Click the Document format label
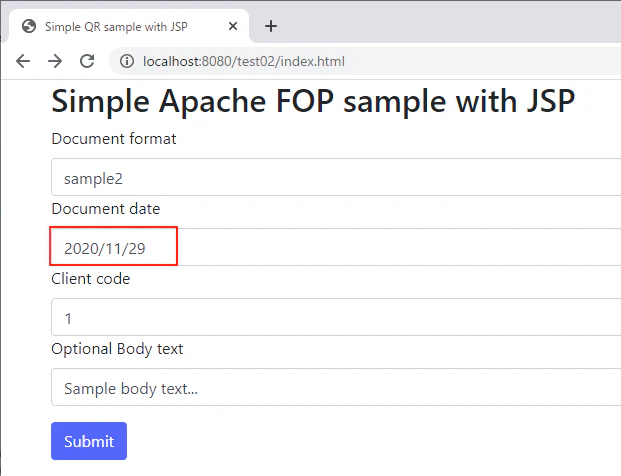 (114, 139)
